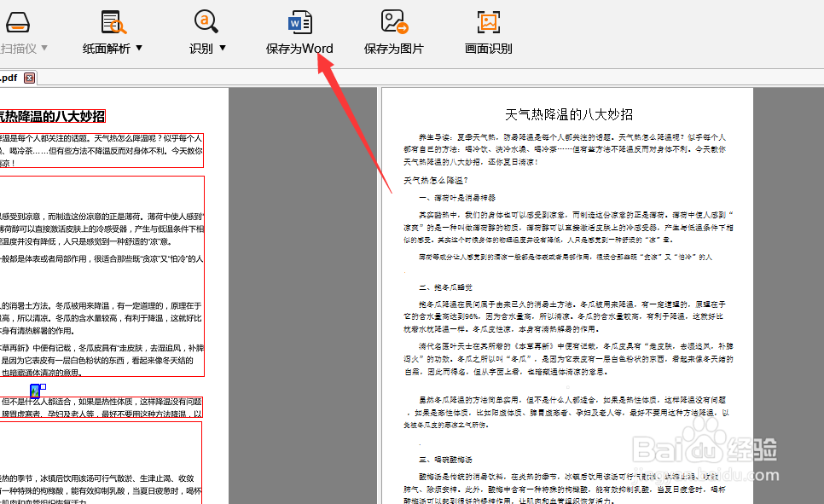Click the 扫描仪 scanner icon
Viewport: 824px width, 504px height.
tap(18, 21)
